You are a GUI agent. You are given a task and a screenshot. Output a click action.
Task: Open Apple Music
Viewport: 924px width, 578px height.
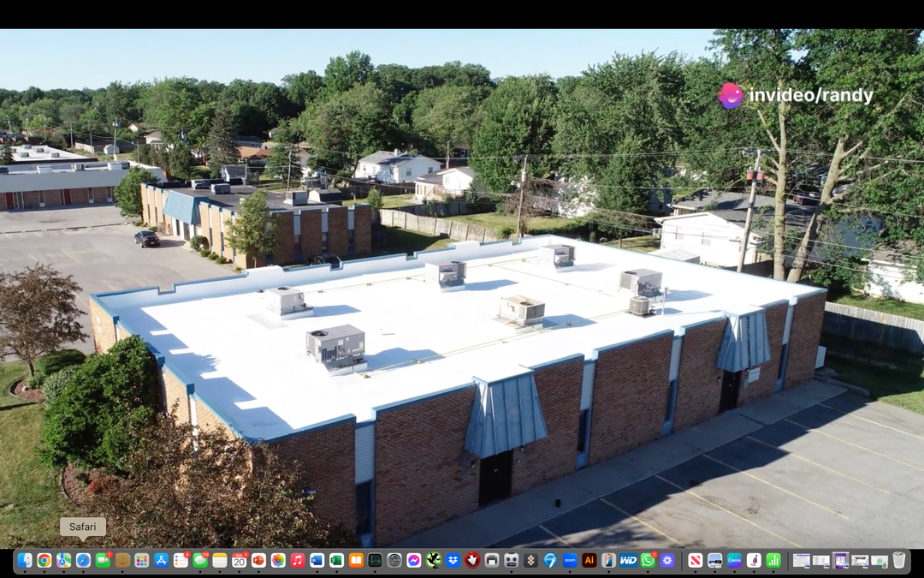point(296,560)
